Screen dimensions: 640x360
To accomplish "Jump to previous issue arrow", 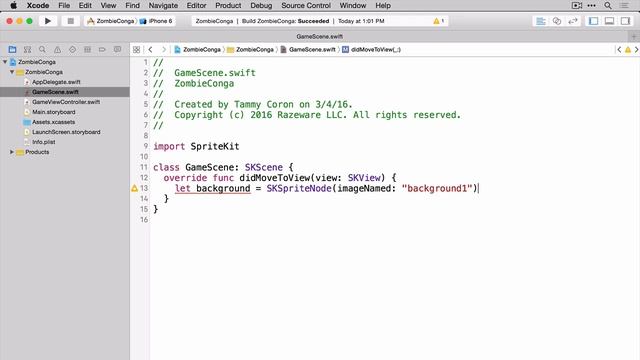I will pos(619,49).
